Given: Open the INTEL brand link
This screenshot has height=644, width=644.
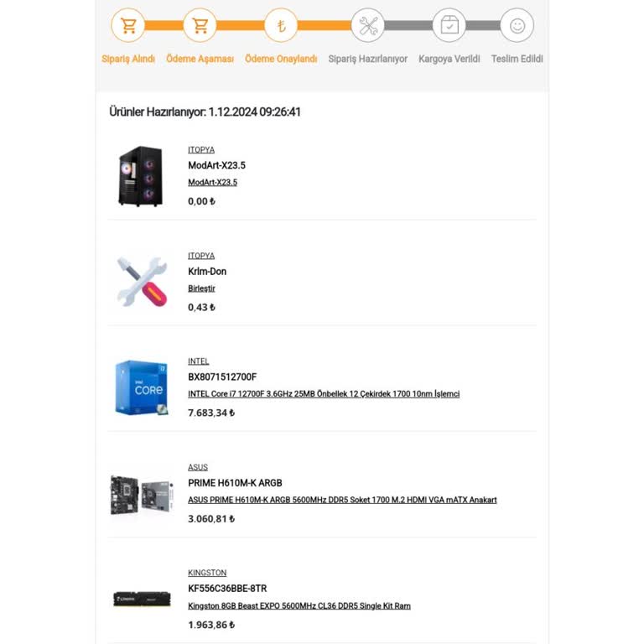Looking at the screenshot, I should [x=199, y=361].
